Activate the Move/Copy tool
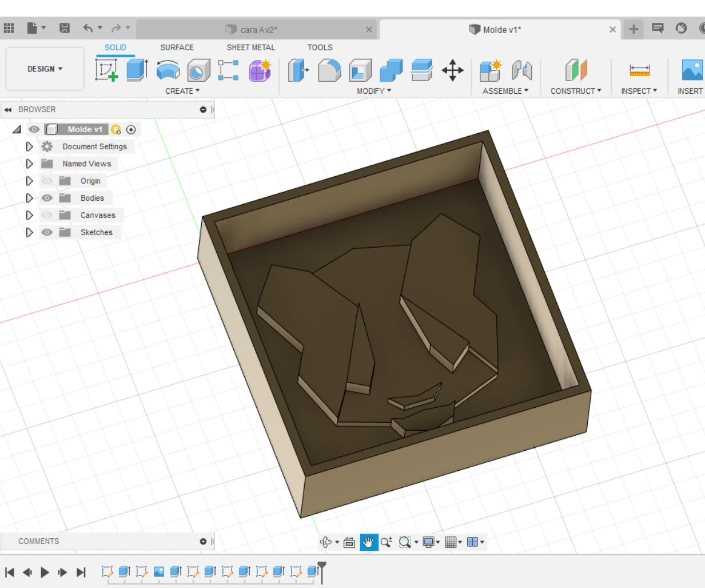Viewport: 705px width, 588px height. (x=453, y=69)
